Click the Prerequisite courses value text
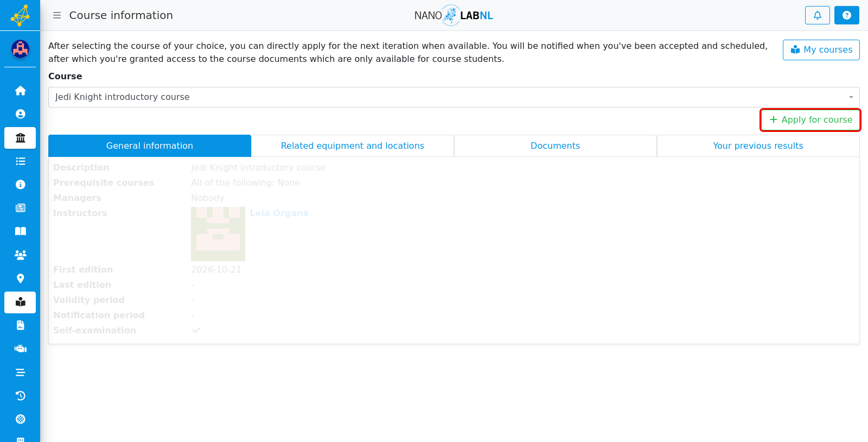 [245, 182]
